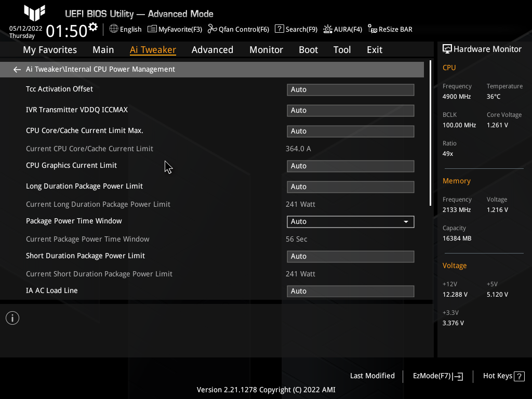Open AURA(F4) lighting icon
The width and height of the screenshot is (532, 399).
pyautogui.click(x=327, y=29)
